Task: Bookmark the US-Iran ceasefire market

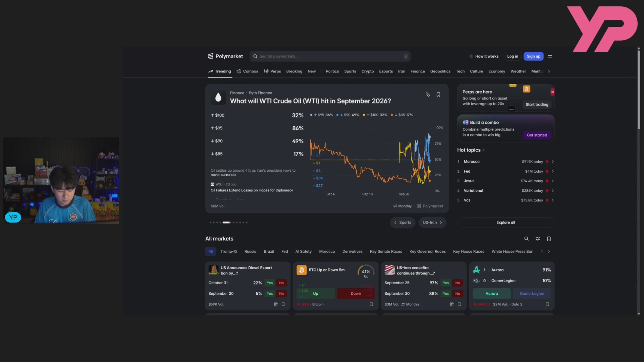Action: coord(459,304)
